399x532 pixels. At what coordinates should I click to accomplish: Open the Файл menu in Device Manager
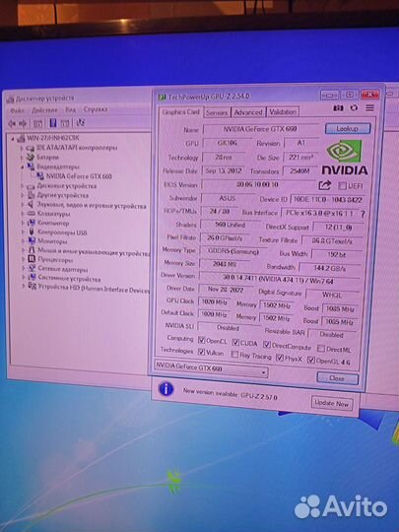17,110
